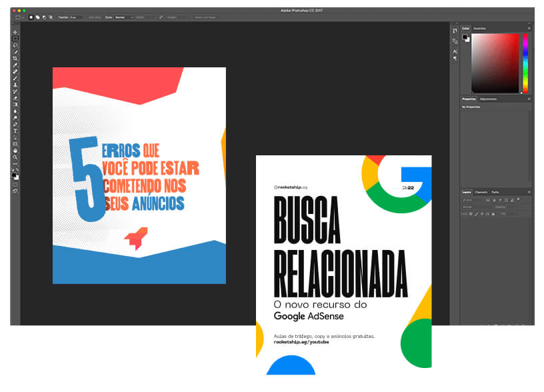The width and height of the screenshot is (544, 392).
Task: Select the Rectangular Marquee tool
Action: pyautogui.click(x=15, y=39)
